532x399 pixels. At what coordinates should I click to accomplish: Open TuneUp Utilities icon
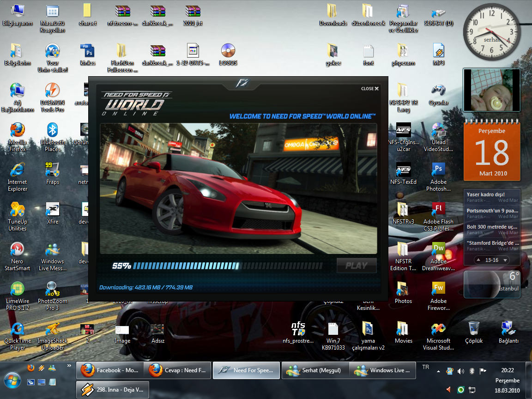[17, 217]
